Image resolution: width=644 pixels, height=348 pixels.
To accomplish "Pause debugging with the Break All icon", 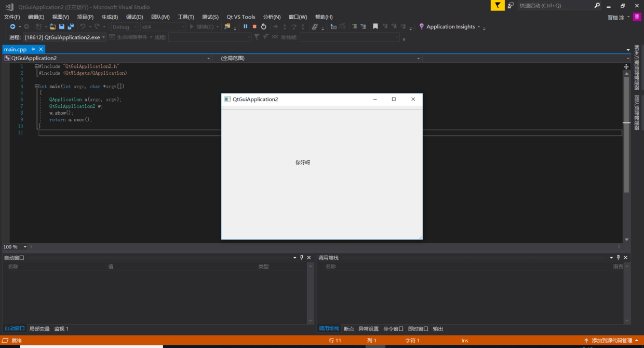I will point(246,26).
